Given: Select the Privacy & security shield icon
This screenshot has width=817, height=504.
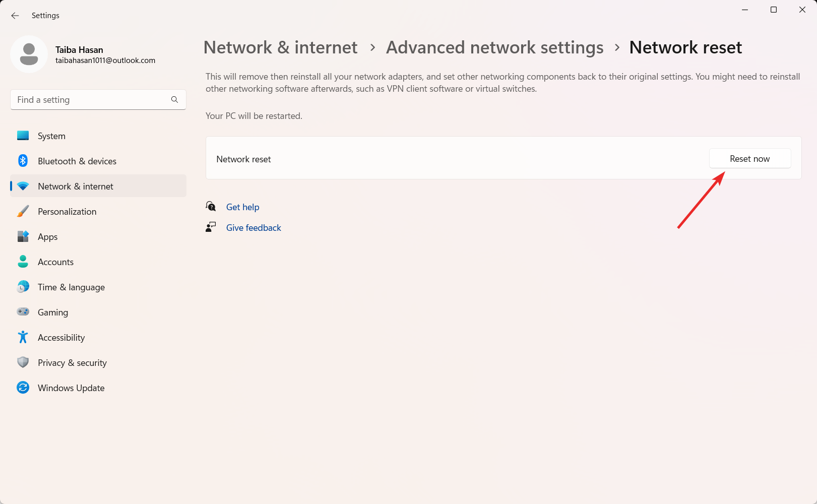Looking at the screenshot, I should tap(23, 362).
